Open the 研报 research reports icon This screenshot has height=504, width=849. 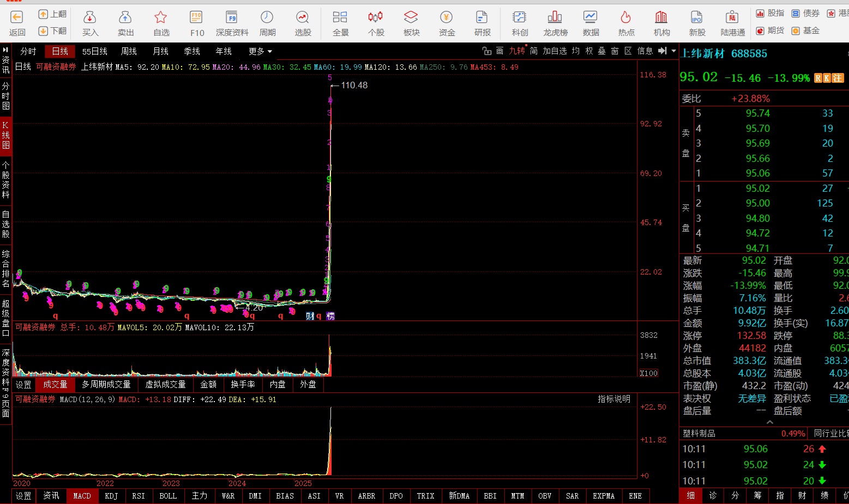(x=482, y=17)
